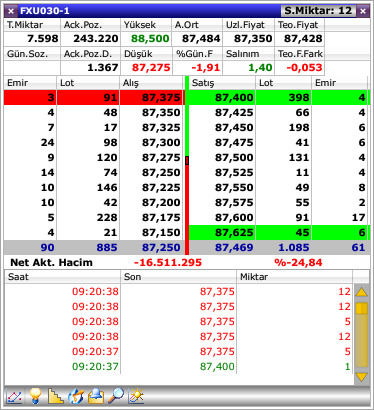Select highlighted ask level 87,625
Screen dimensions: 374x410
pyautogui.click(x=279, y=232)
